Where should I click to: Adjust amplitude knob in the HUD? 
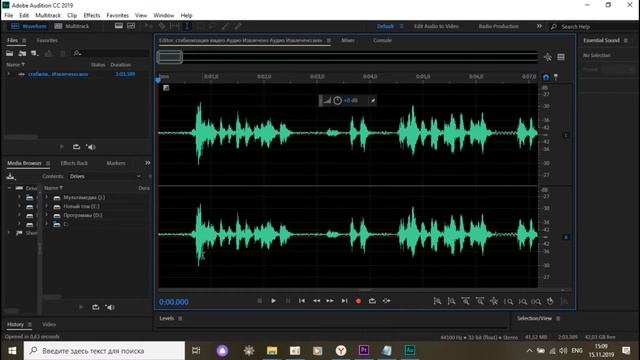(x=337, y=100)
